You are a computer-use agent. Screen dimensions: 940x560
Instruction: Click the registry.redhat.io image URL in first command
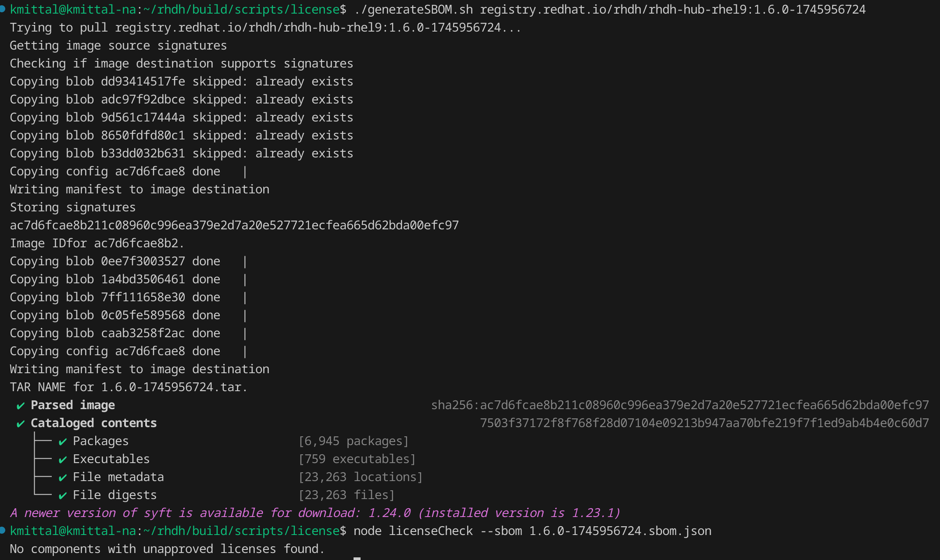click(672, 10)
